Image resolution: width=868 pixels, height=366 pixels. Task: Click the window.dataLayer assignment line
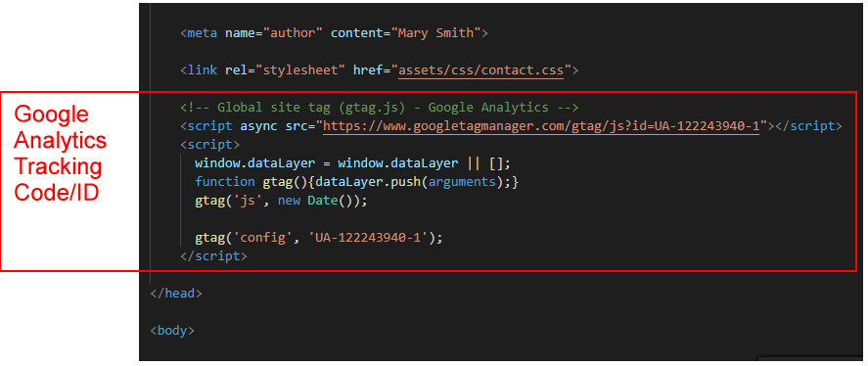(352, 163)
